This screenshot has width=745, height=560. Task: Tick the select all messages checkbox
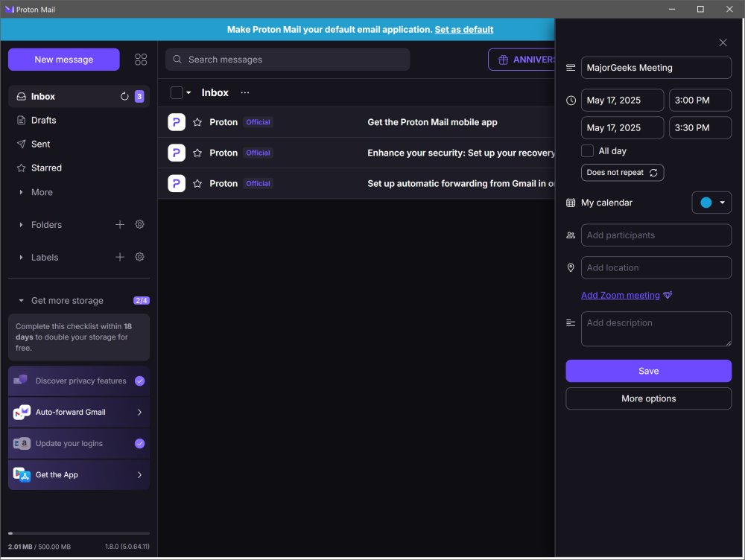pos(177,92)
